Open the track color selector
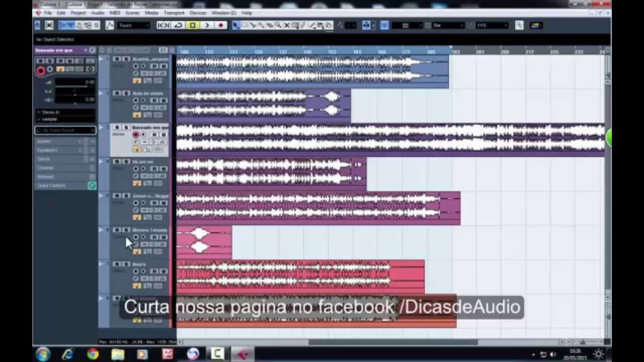The height and width of the screenshot is (362, 644). click(x=536, y=25)
